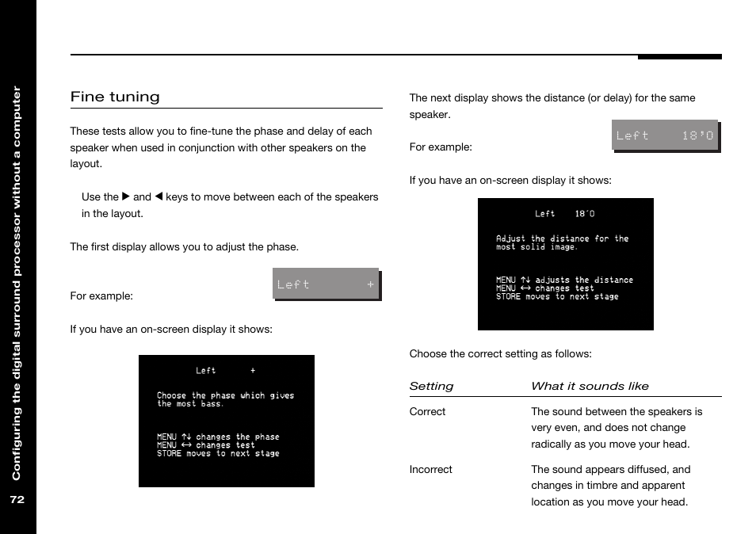This screenshot has width=756, height=534.
Task: Click 'If you have an on-screen display' in left column
Action: (x=171, y=329)
